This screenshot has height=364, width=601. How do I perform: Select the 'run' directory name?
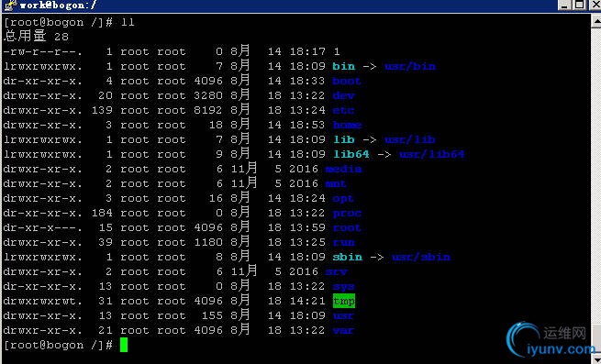pos(344,242)
